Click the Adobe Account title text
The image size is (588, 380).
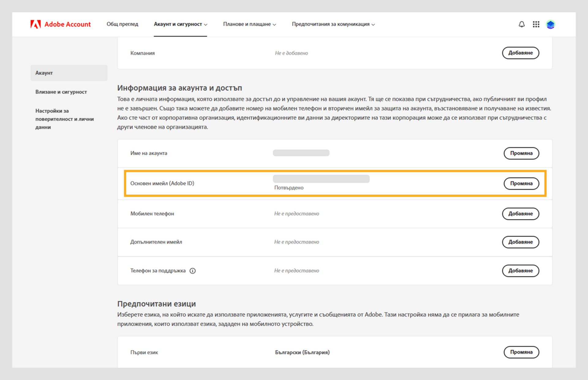tap(67, 24)
